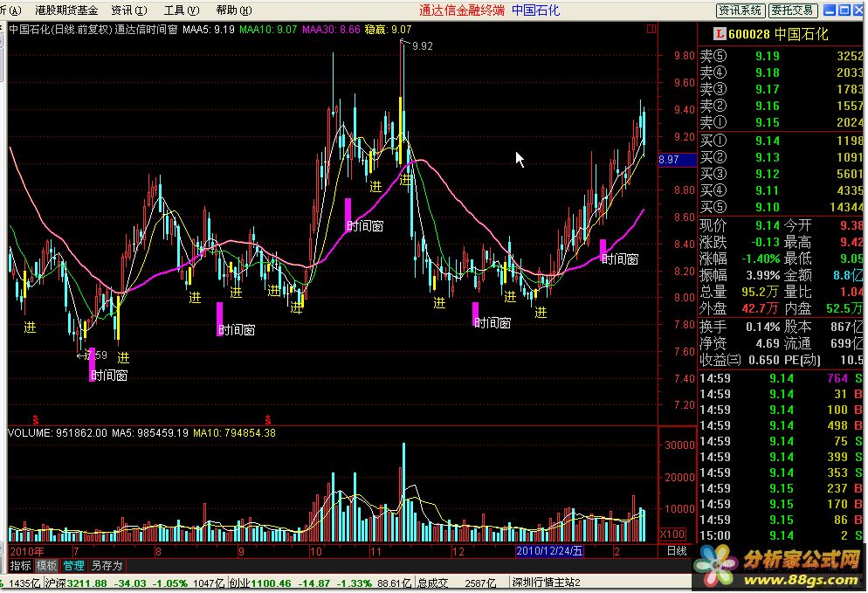Open the 帮助(H) menu
Image resolution: width=868 pixels, height=593 pixels.
coord(234,10)
